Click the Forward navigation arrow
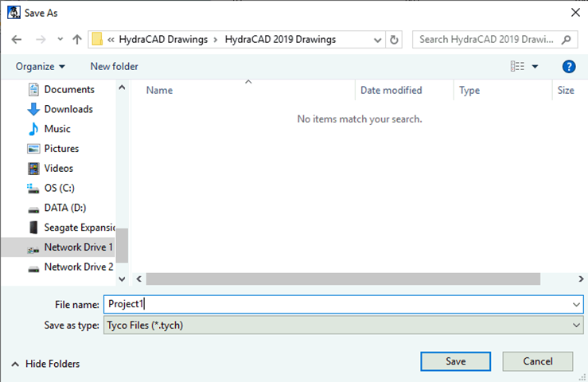 [x=41, y=40]
